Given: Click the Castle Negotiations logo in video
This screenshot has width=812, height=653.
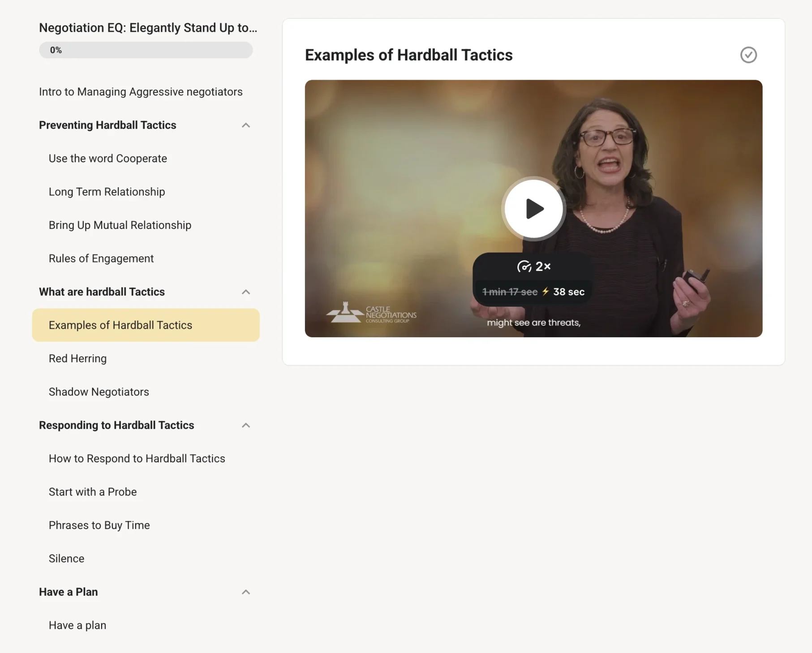Looking at the screenshot, I should [x=371, y=313].
